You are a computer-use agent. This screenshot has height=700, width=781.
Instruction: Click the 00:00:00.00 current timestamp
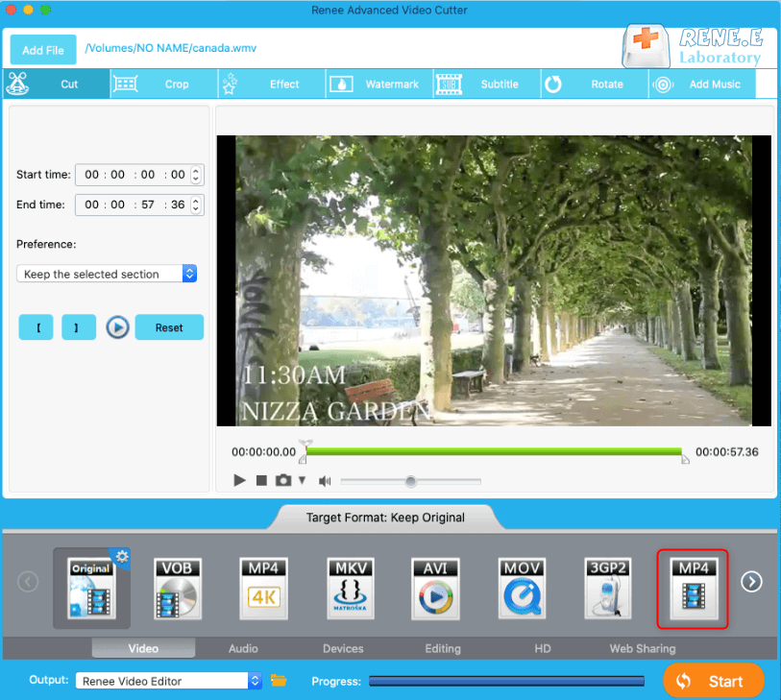coord(263,452)
